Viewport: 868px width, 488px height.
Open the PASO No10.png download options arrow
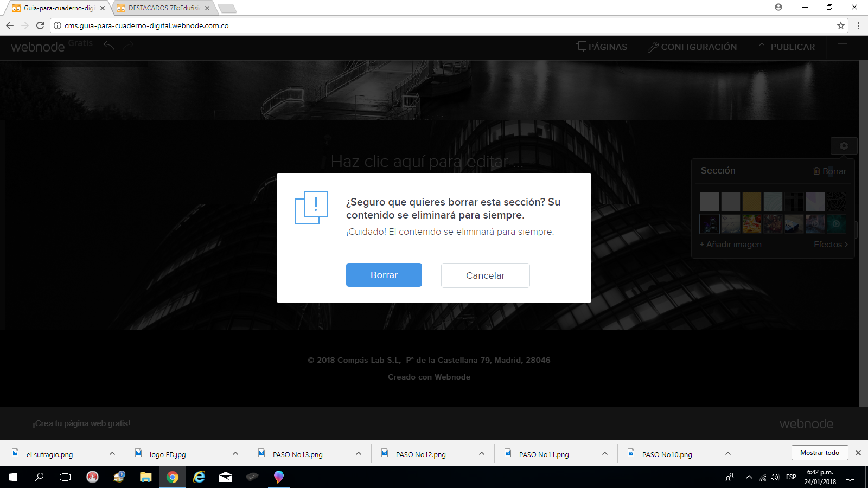(728, 454)
